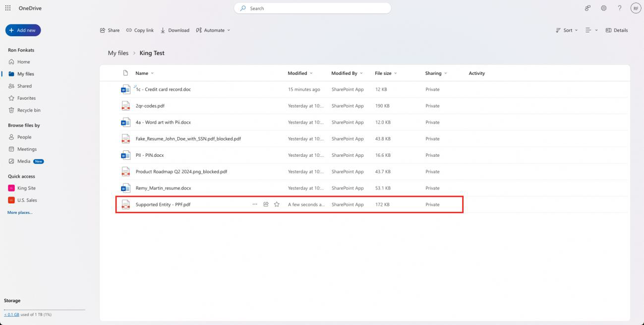Open the feedback/community icon in the header
This screenshot has width=644, height=325.
(588, 8)
